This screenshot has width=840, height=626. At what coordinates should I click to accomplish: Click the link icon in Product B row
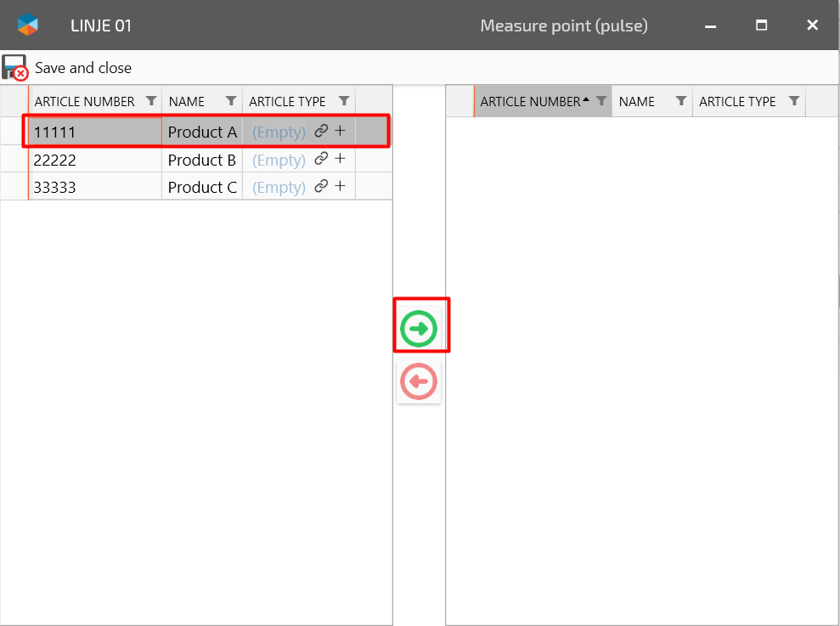(x=321, y=159)
